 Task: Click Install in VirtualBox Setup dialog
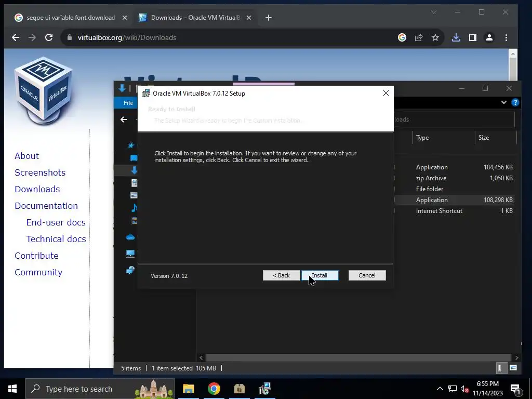click(x=320, y=275)
